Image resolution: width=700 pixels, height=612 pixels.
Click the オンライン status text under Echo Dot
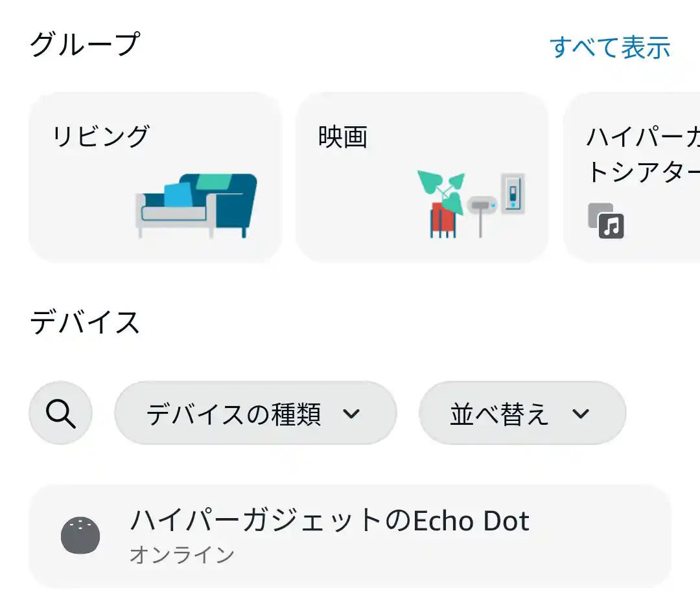click(183, 555)
